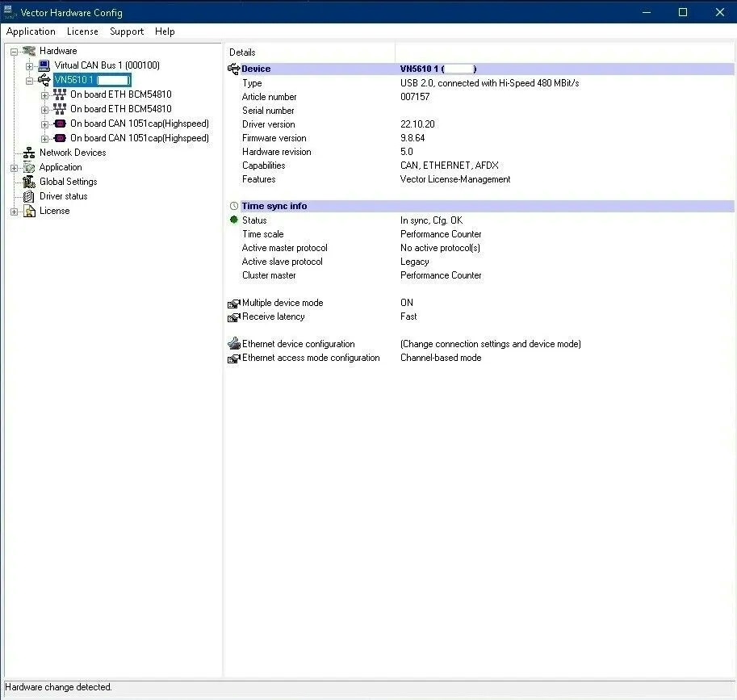Viewport: 737px width, 700px height.
Task: Click the Virtual CAN Bus 1 computer icon
Action: (x=44, y=65)
